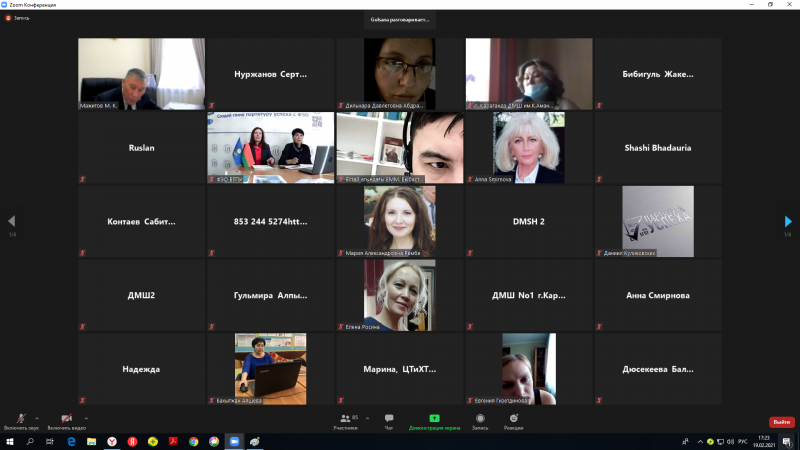Click the Запись record icon
Screen dimensions: 800x450
(480, 420)
